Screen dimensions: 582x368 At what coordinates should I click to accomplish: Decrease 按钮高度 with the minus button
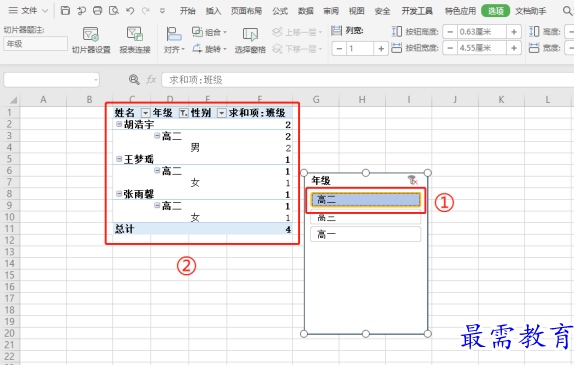pyautogui.click(x=450, y=32)
